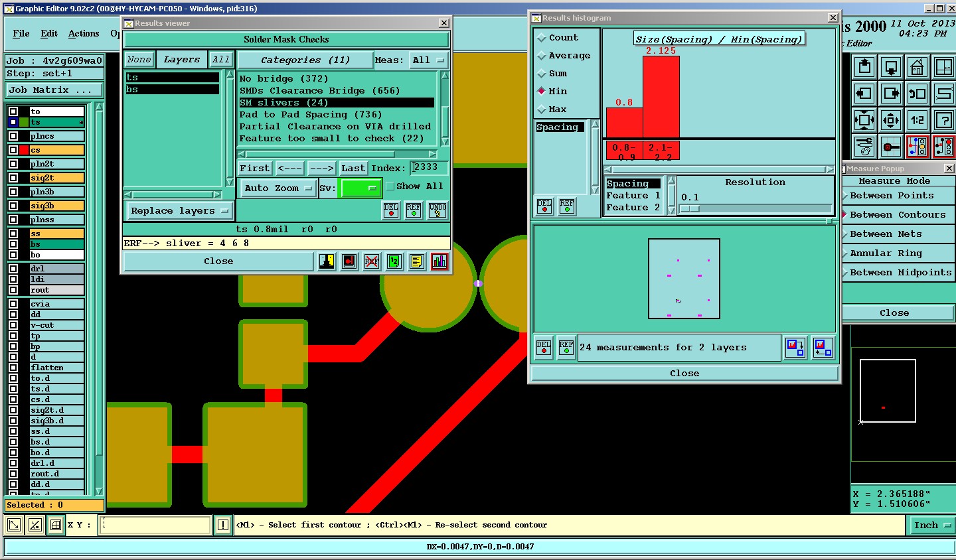The width and height of the screenshot is (956, 560).
Task: Click the Last result button
Action: point(353,169)
